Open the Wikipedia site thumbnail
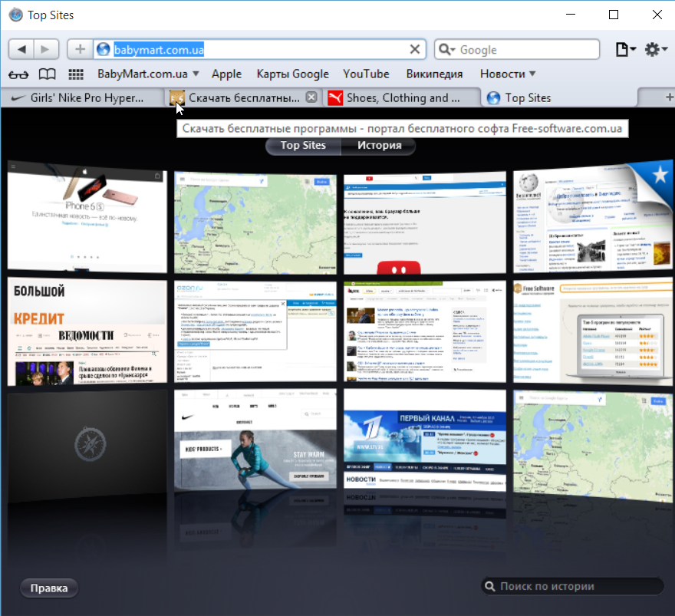 [592, 217]
